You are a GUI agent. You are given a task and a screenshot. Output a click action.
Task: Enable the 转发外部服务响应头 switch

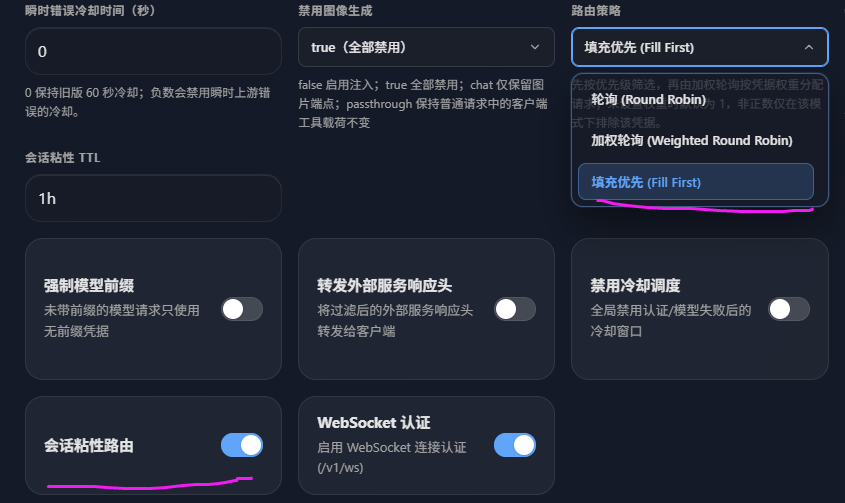coord(515,309)
